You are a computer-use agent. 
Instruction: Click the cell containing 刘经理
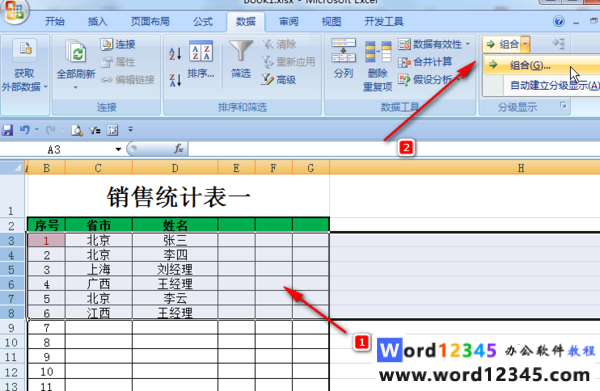[x=175, y=269]
